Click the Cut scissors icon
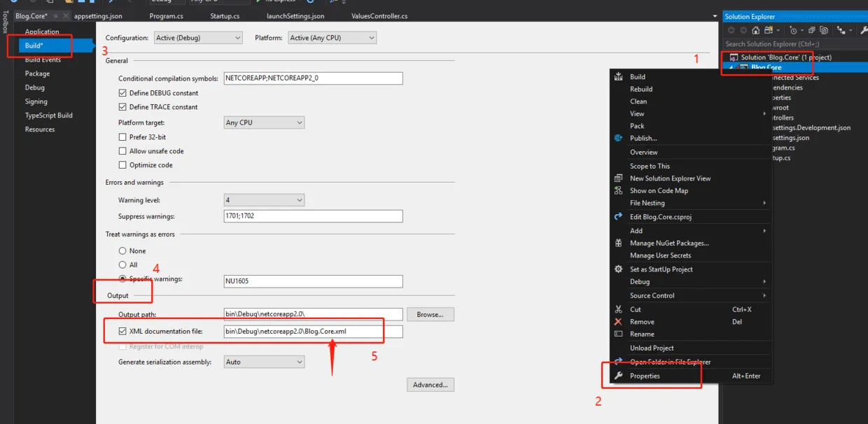Image resolution: width=868 pixels, height=424 pixels. [618, 309]
